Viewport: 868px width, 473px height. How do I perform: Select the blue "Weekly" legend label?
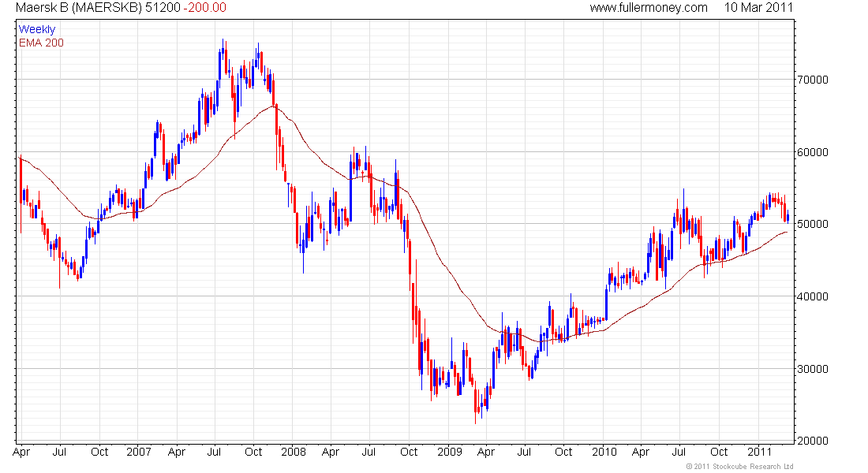(x=37, y=29)
